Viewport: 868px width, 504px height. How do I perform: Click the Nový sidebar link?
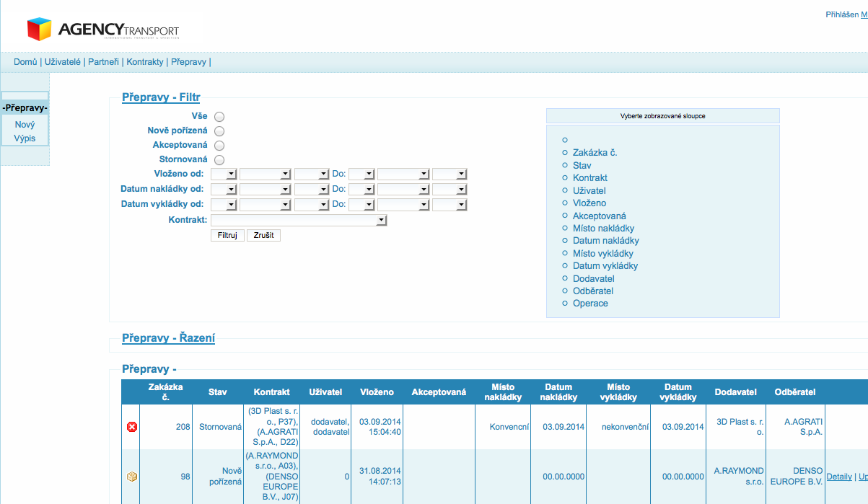coord(25,125)
